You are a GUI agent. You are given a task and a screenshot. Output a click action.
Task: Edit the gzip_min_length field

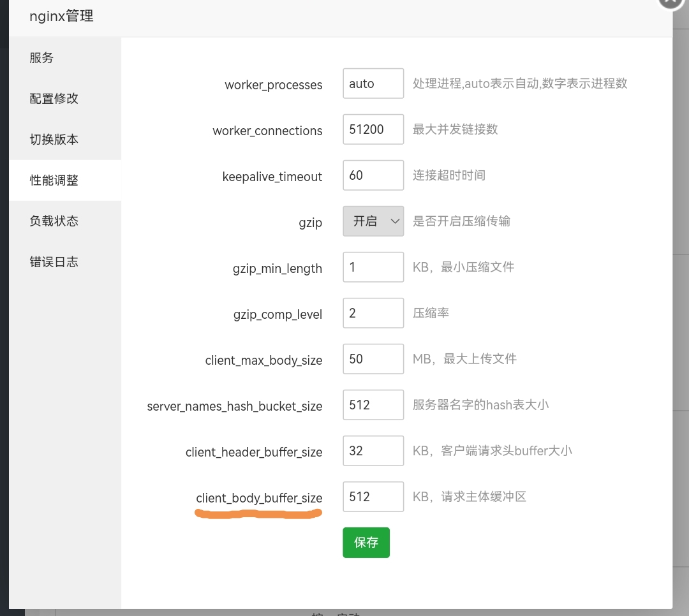[x=373, y=267]
